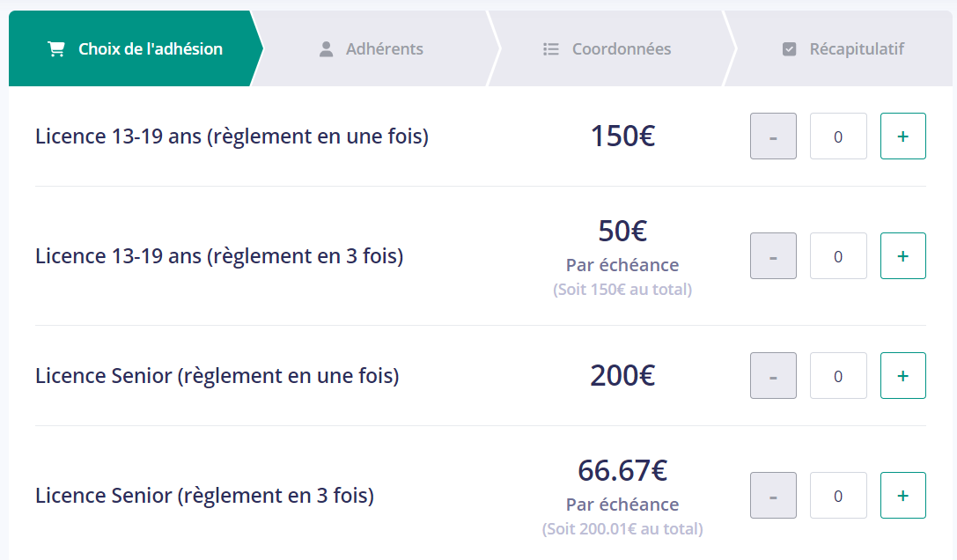
Task: Click the checkmark icon beside Récapitulatif
Action: click(x=789, y=48)
